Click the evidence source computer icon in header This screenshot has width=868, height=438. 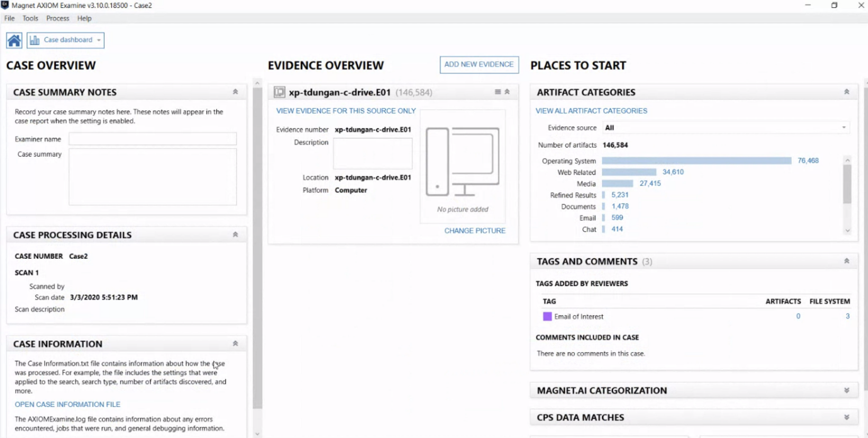point(279,92)
